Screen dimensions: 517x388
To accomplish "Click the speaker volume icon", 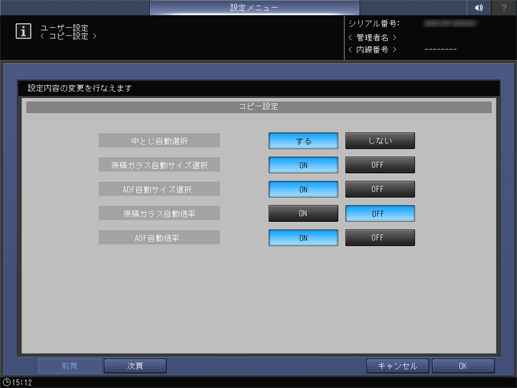I will tap(479, 7).
